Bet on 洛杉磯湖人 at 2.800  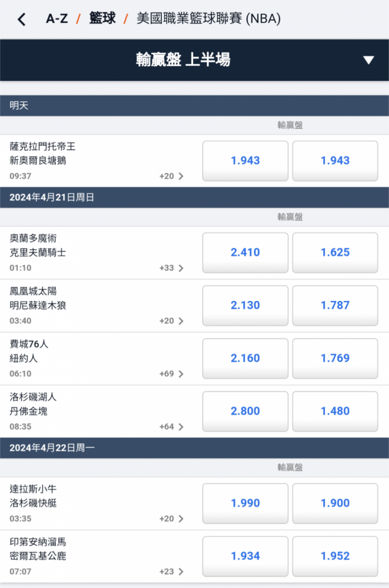pos(245,411)
